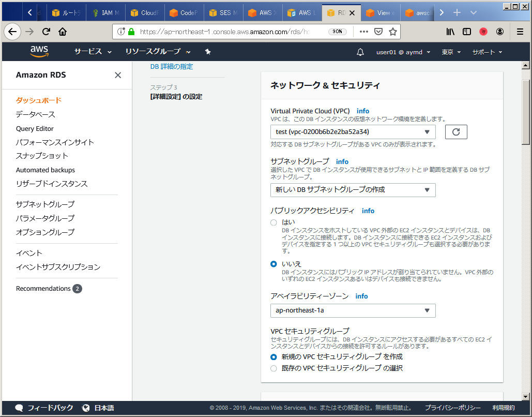Image resolution: width=532 pixels, height=417 pixels.
Task: Refresh the VPC list button
Action: pyautogui.click(x=456, y=132)
